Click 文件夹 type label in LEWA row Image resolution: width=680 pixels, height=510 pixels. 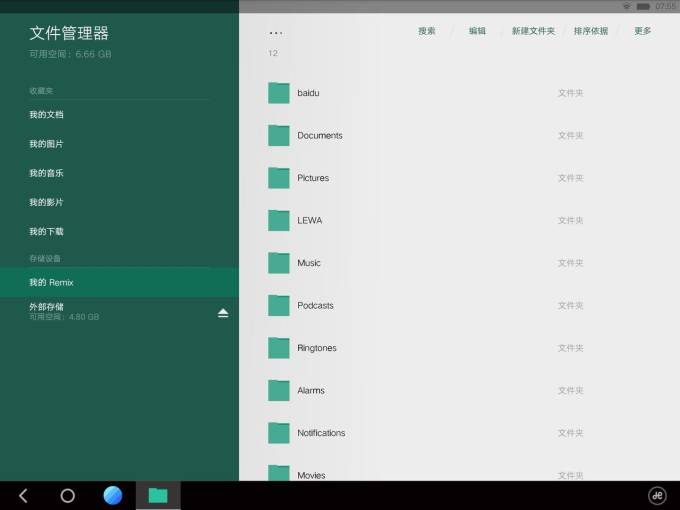click(571, 220)
